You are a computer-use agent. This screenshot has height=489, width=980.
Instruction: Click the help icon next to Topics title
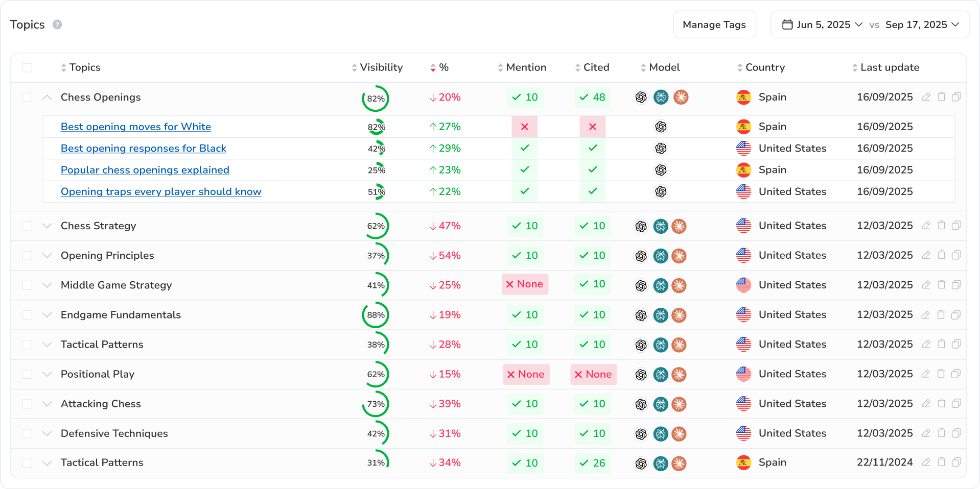(x=57, y=25)
